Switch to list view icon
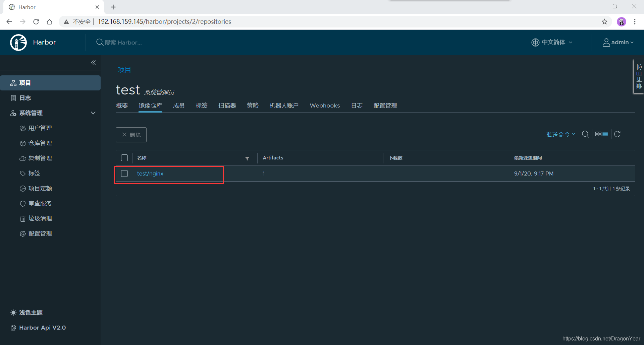The height and width of the screenshot is (345, 644). pos(605,134)
